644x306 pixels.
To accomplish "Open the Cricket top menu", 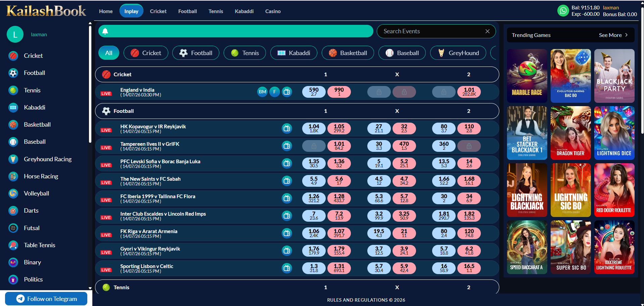I will pyautogui.click(x=158, y=11).
